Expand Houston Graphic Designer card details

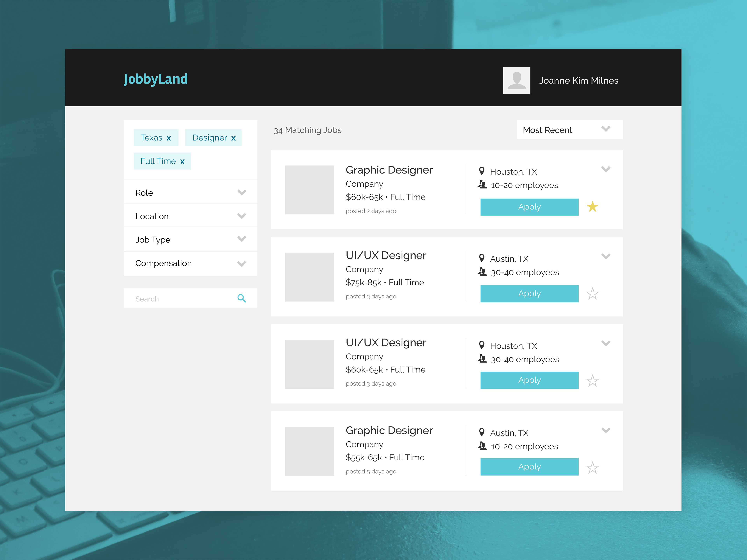click(x=606, y=169)
